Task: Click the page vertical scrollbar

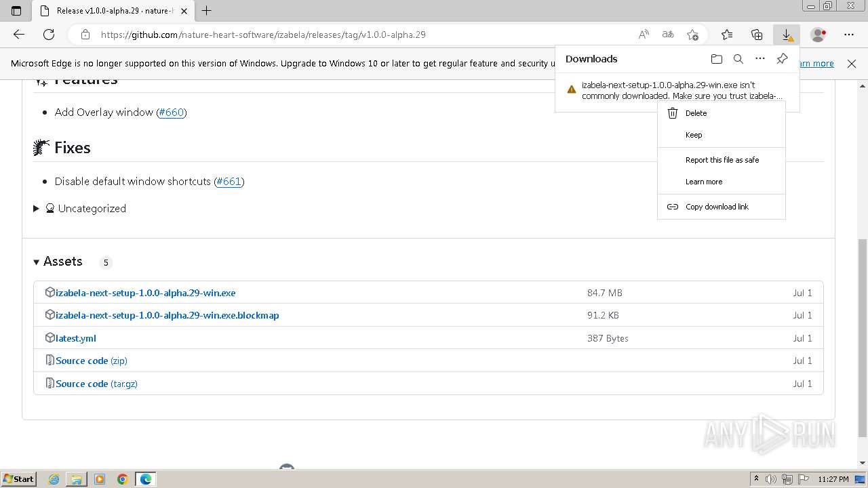Action: [863, 338]
